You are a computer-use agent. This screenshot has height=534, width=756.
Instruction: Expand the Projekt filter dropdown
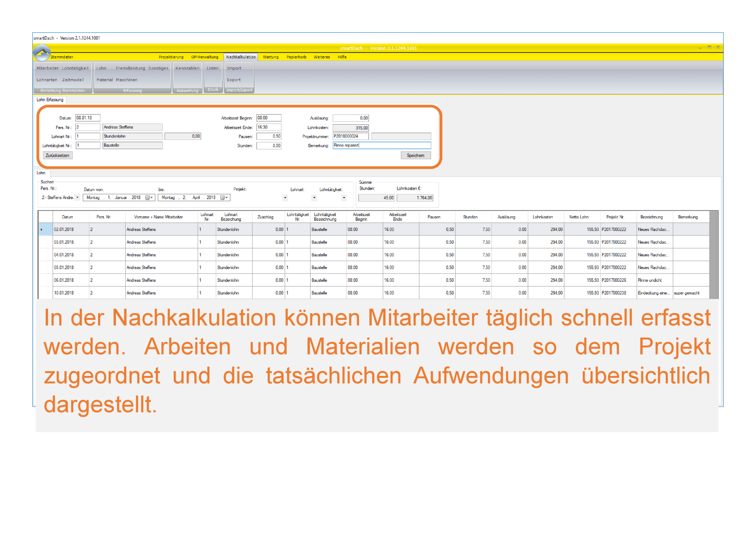tap(285, 198)
